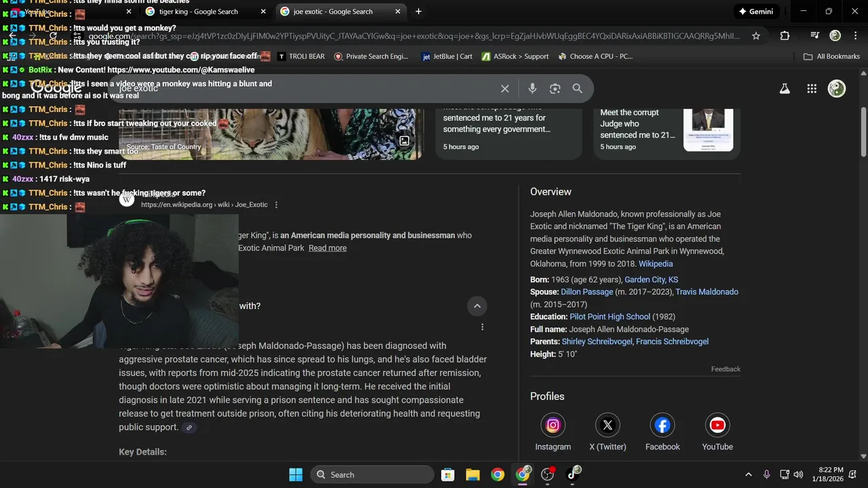Collapse the question with the chevron-up button
Viewport: 868px width, 488px height.
(477, 306)
